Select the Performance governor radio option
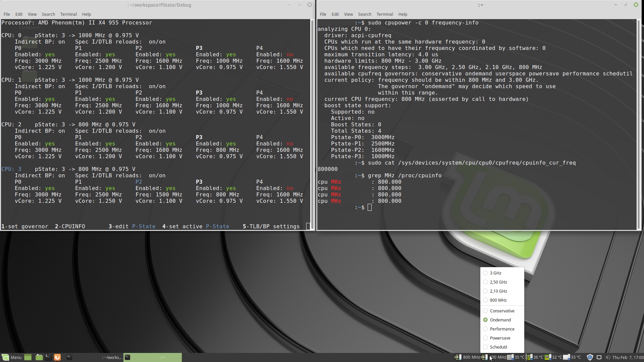The height and width of the screenshot is (362, 644). [502, 329]
